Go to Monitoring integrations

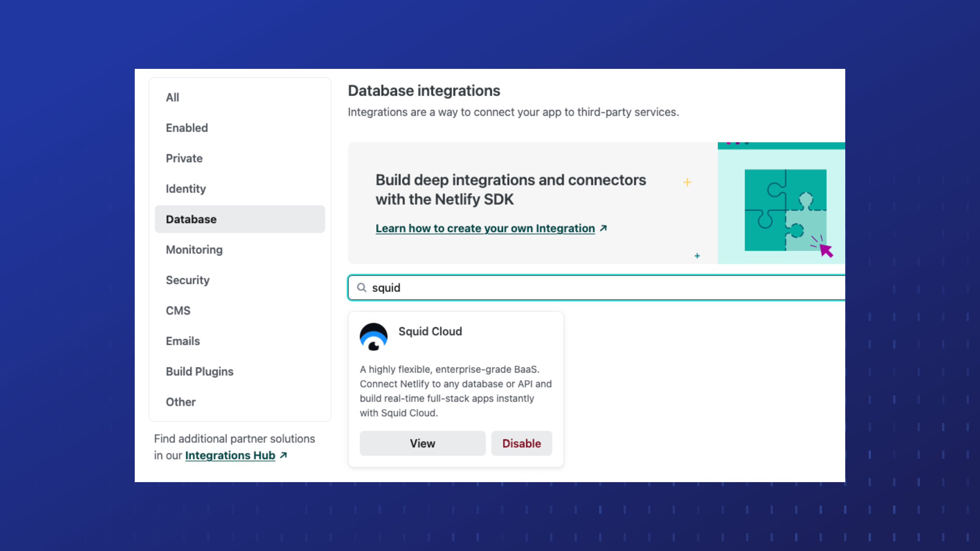coord(194,249)
